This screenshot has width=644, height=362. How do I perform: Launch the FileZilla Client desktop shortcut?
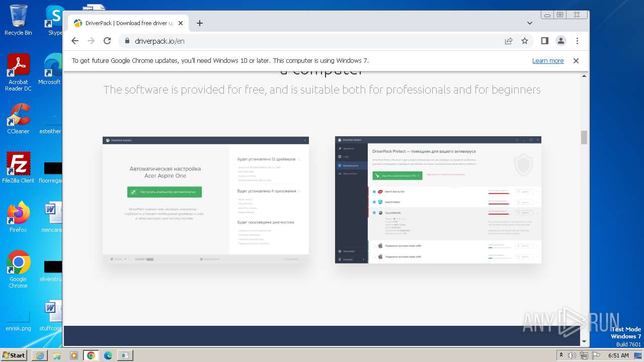pyautogui.click(x=18, y=168)
